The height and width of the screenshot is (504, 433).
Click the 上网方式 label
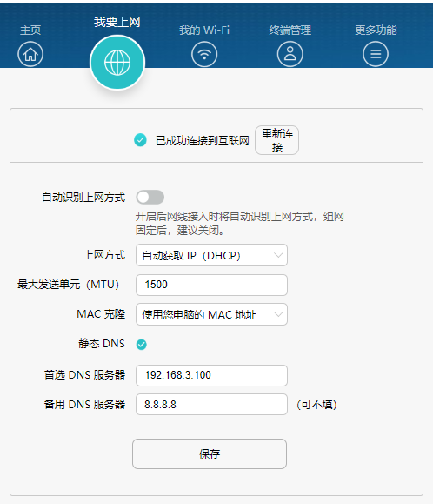[x=104, y=255]
